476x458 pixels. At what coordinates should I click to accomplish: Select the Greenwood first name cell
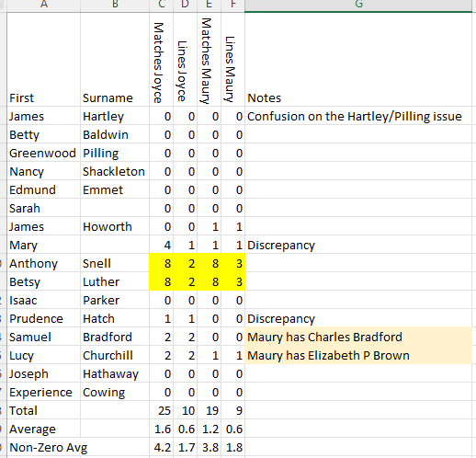click(44, 153)
